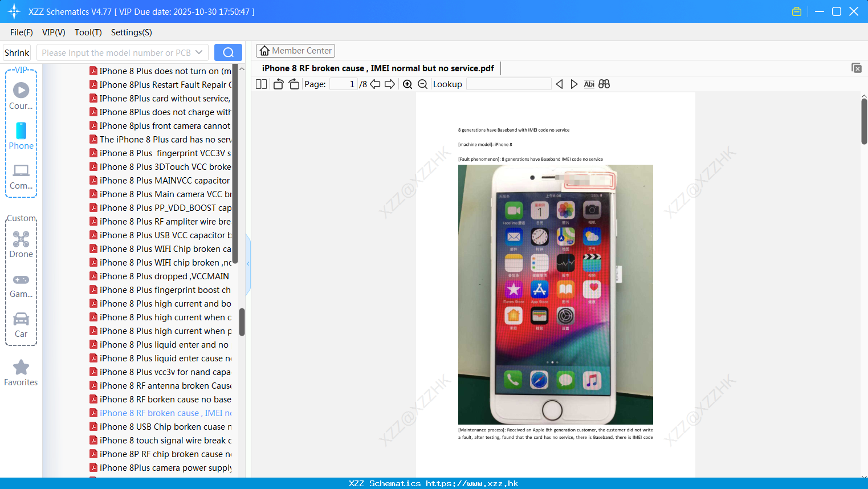Viewport: 868px width, 489px height.
Task: Zoom out of the PDF
Action: (x=423, y=84)
